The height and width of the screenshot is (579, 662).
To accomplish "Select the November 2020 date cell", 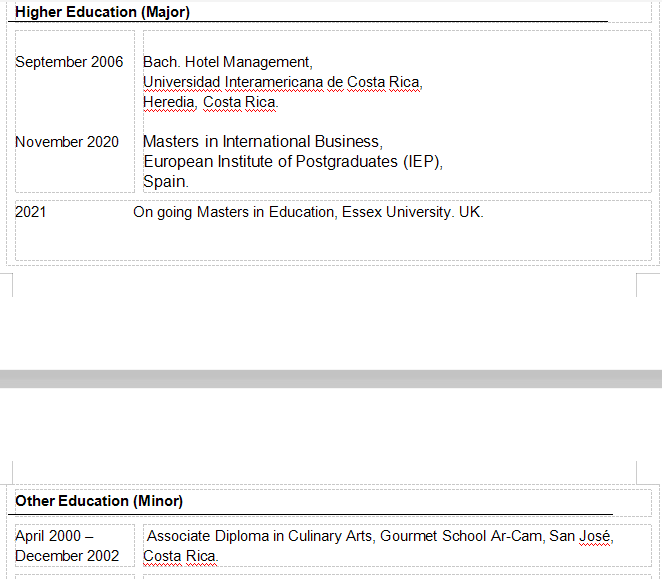I will [x=66, y=142].
